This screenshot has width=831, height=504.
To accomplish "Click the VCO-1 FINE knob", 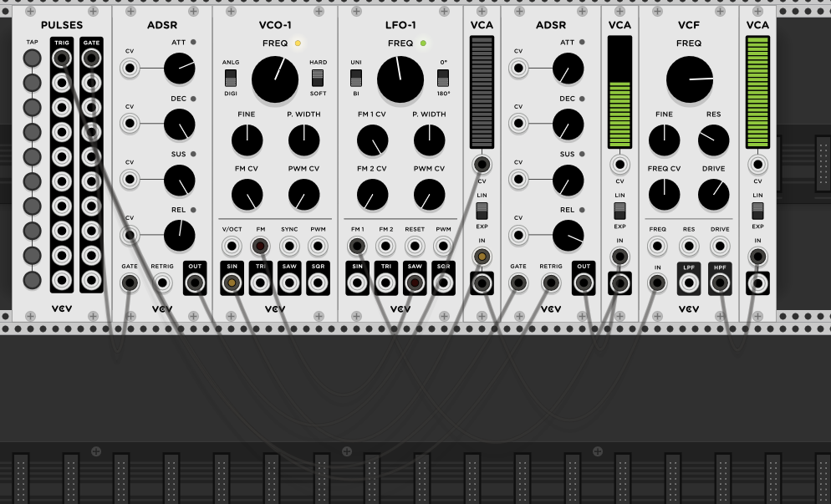I will coord(247,140).
